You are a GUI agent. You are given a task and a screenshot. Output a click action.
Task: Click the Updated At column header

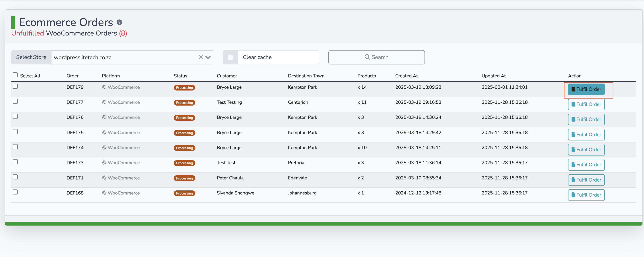click(494, 76)
